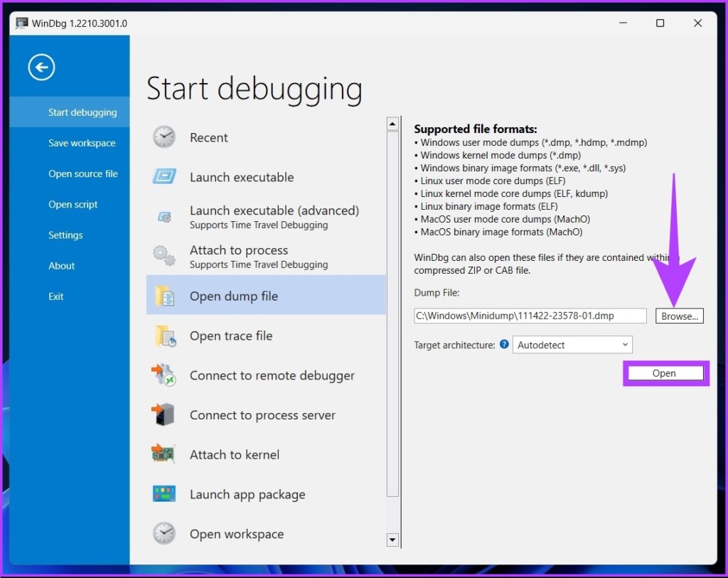Viewport: 728px width, 578px height.
Task: Select the Open dump file label
Action: (233, 296)
